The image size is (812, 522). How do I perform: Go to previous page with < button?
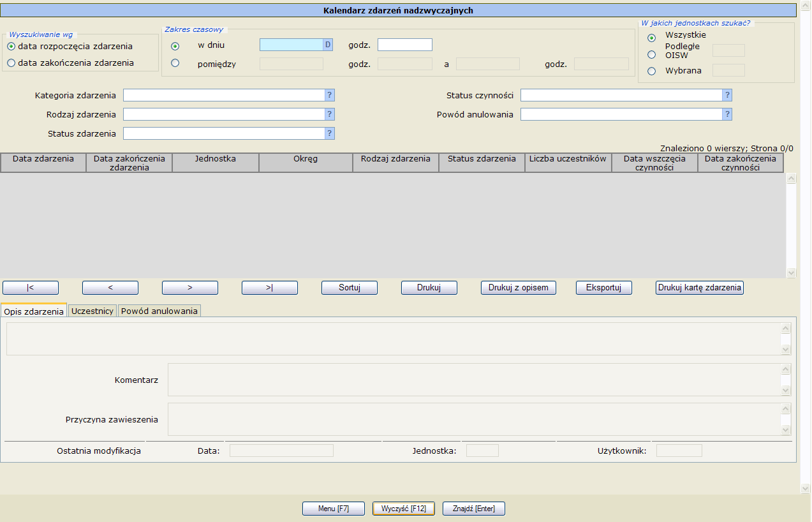click(x=110, y=288)
